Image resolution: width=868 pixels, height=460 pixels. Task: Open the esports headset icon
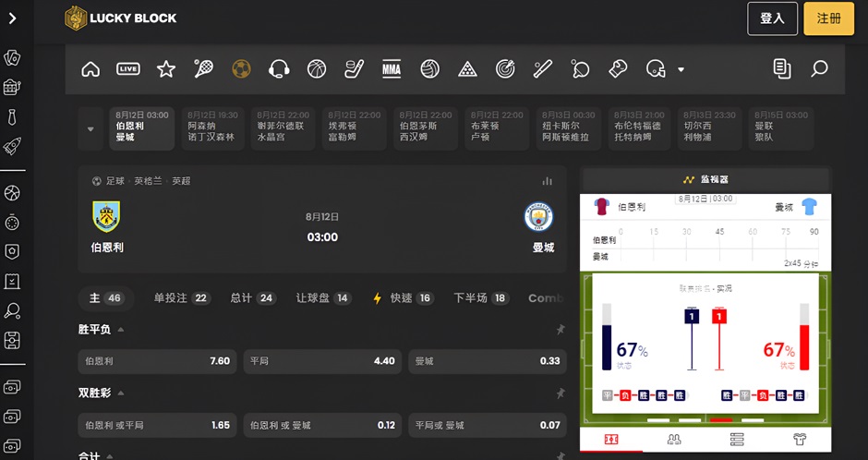click(x=279, y=68)
